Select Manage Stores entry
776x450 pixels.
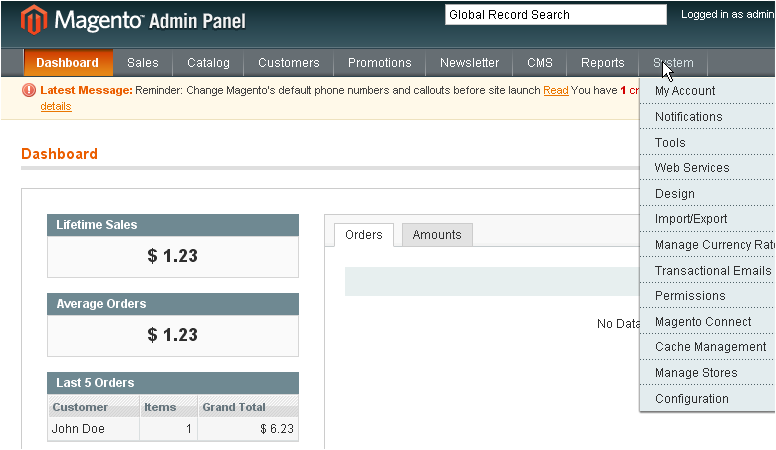707,373
